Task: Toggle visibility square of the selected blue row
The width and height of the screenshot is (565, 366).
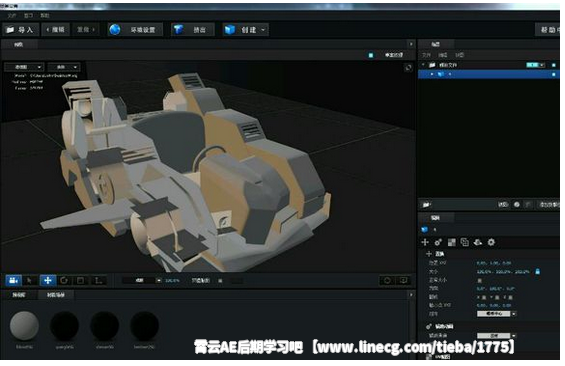Action: 553,74
